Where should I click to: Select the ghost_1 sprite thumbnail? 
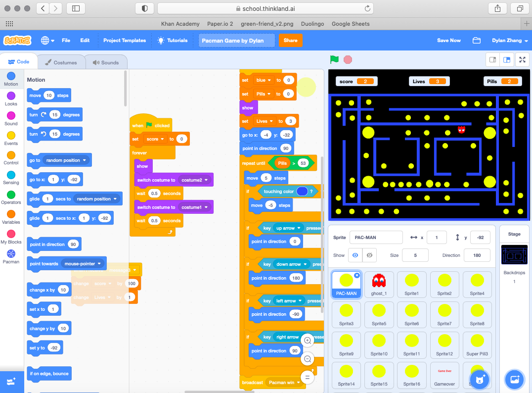click(x=379, y=285)
